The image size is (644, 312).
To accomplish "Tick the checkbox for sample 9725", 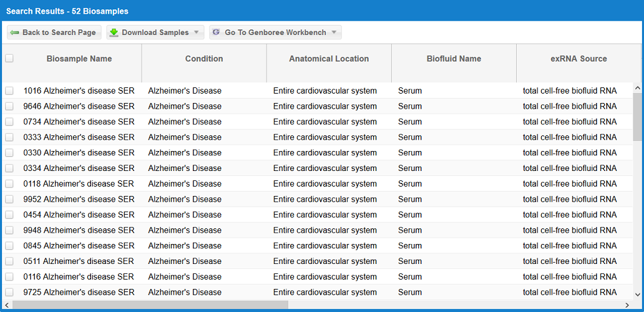I will tap(9, 292).
